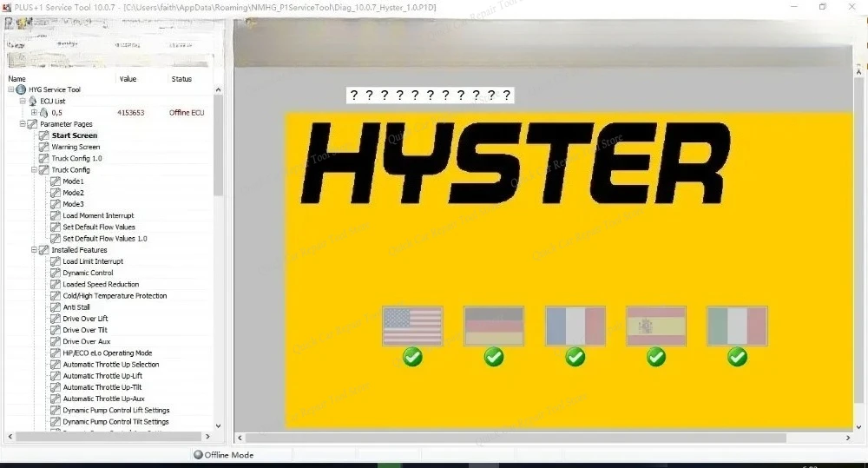Collapse the Installed Features node
Screen dimensions: 868x468
34,250
